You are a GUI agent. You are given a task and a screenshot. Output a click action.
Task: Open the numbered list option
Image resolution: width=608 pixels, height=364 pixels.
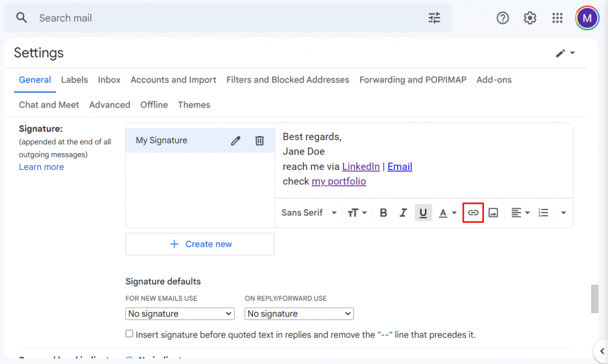tap(543, 213)
